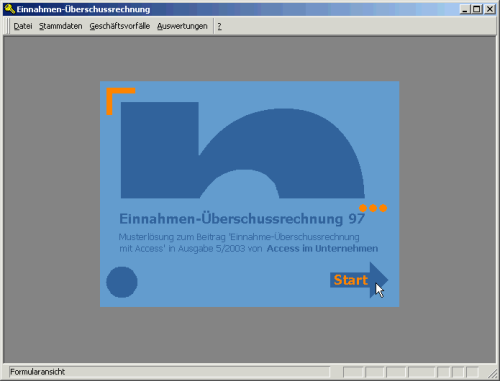Click the orange Start arrow button
This screenshot has height=381, width=500.
pyautogui.click(x=359, y=280)
